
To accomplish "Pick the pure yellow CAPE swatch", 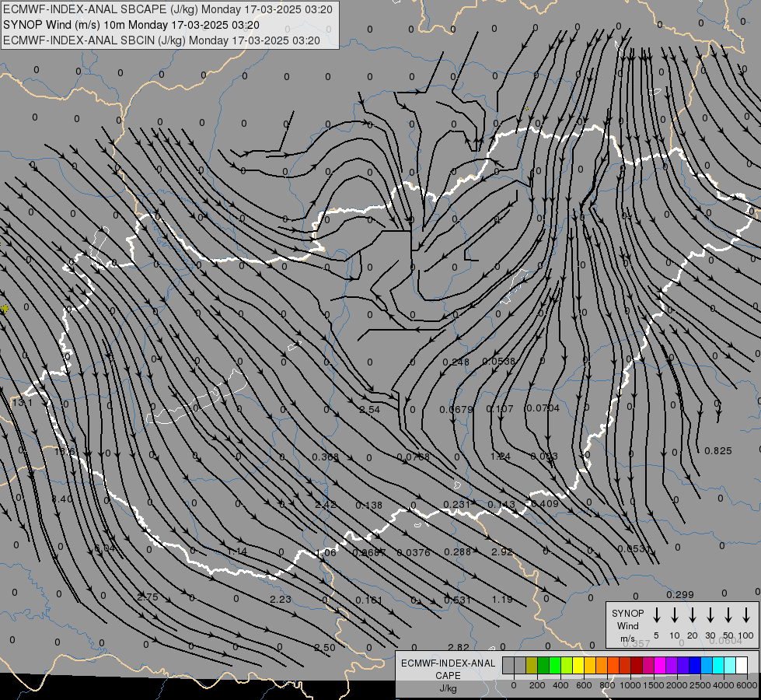I will tap(578, 665).
